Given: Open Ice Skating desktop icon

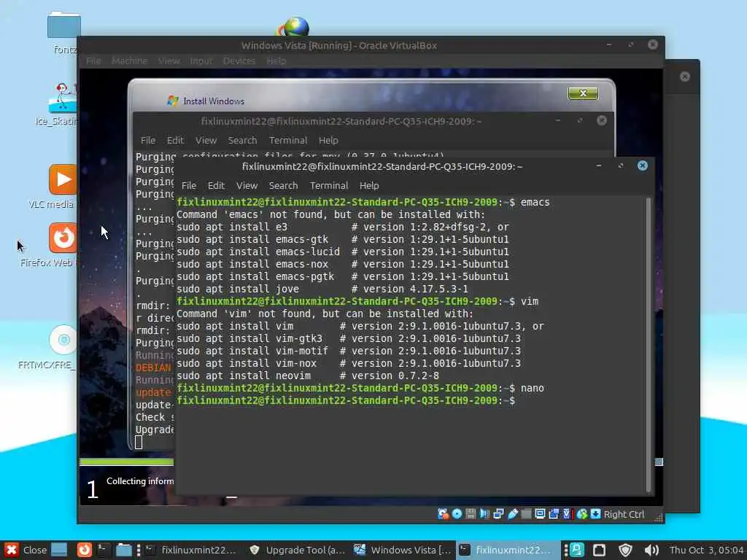Looking at the screenshot, I should 62,98.
